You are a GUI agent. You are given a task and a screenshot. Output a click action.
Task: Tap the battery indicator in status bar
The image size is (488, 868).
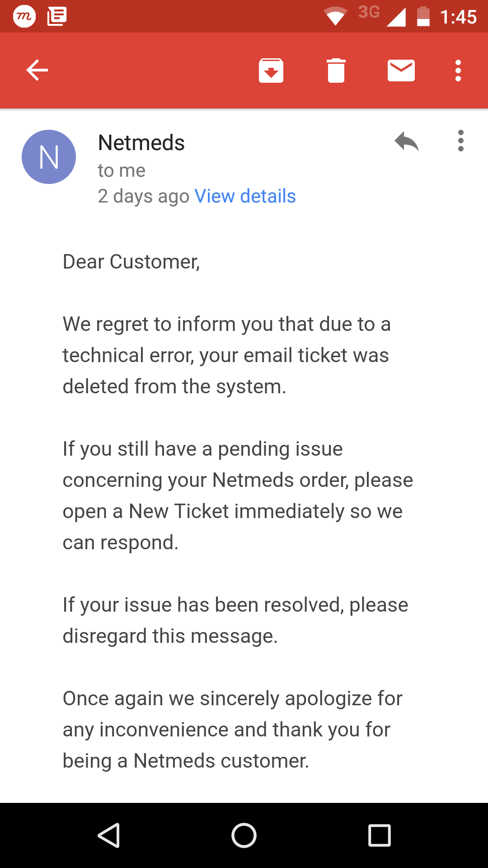(x=423, y=17)
